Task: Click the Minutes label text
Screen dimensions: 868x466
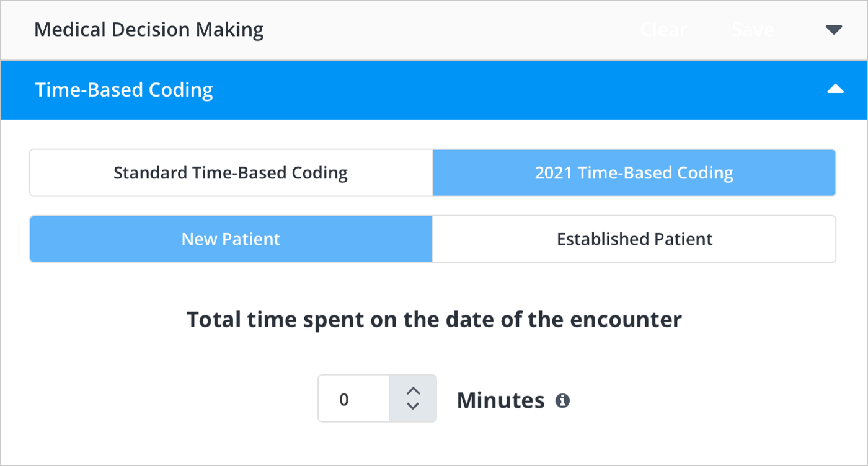Action: pyautogui.click(x=500, y=401)
